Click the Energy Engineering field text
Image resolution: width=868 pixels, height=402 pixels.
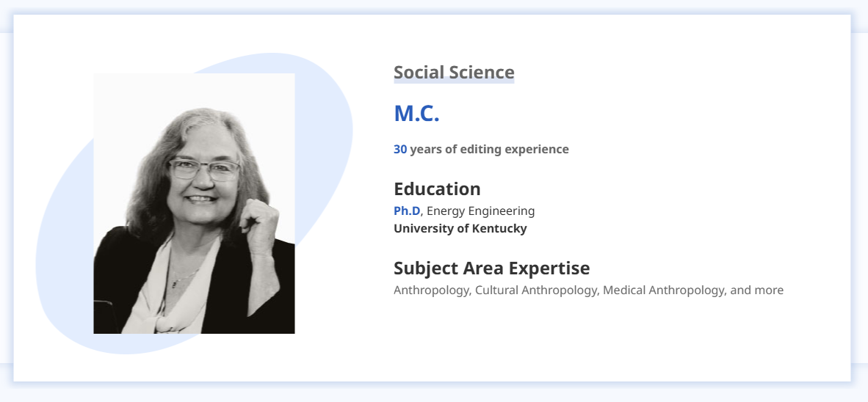[480, 211]
